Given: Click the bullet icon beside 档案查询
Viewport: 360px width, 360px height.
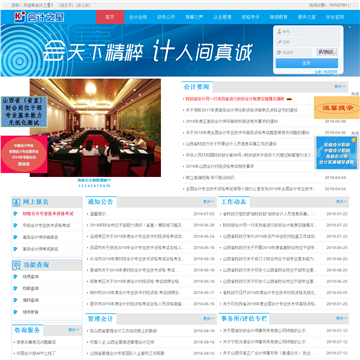Looking at the screenshot, I should pyautogui.click(x=15, y=288).
